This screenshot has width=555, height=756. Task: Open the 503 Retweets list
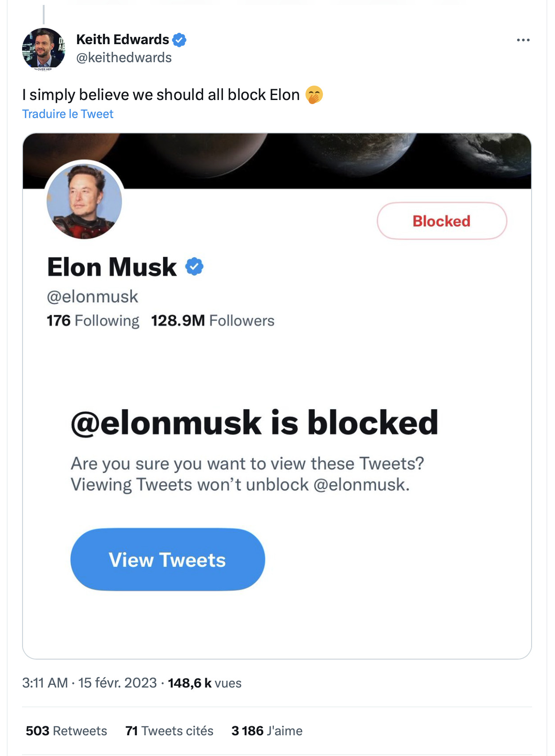[66, 731]
